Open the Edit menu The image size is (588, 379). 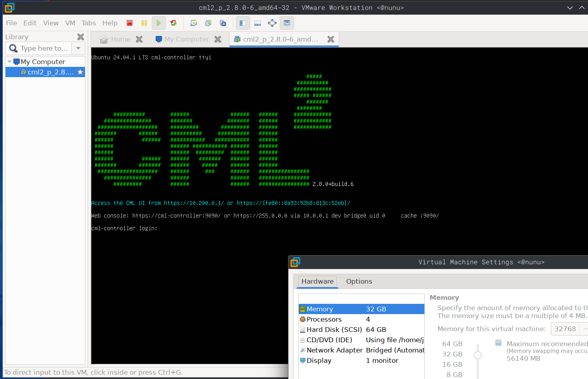click(x=30, y=23)
